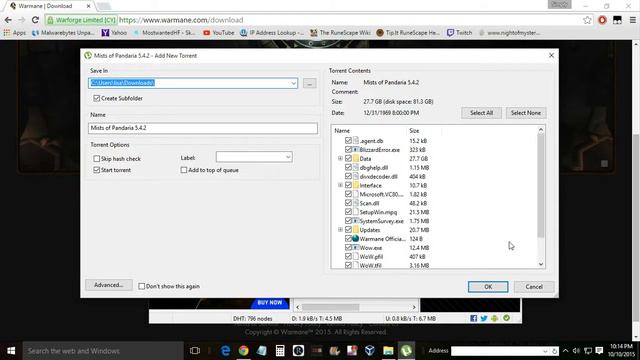Screen dimensions: 640x360
Task: Click Select All button
Action: click(x=481, y=113)
